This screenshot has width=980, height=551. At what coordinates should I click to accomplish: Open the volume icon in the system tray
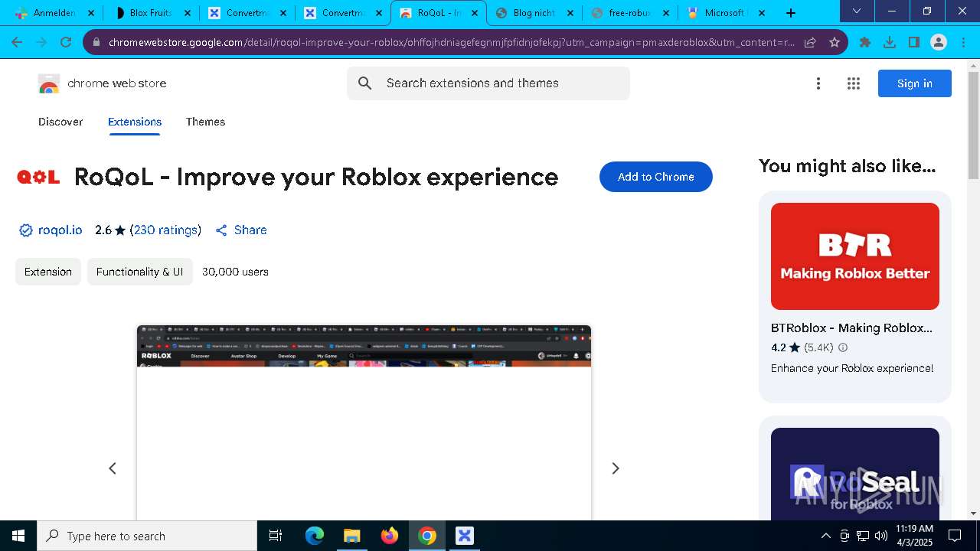point(881,536)
